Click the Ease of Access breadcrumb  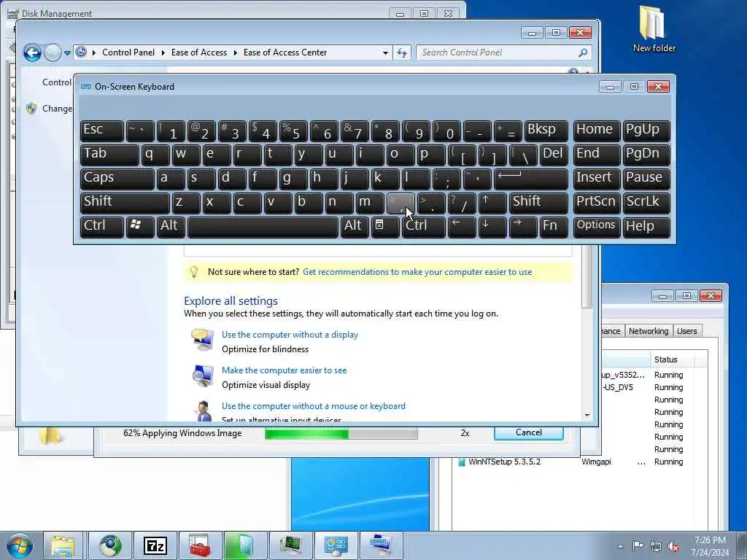tap(199, 52)
